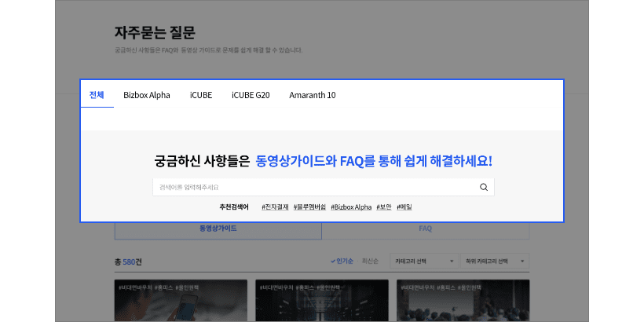644x322 pixels.
Task: Click the 총 580건 result count
Action: 129,262
